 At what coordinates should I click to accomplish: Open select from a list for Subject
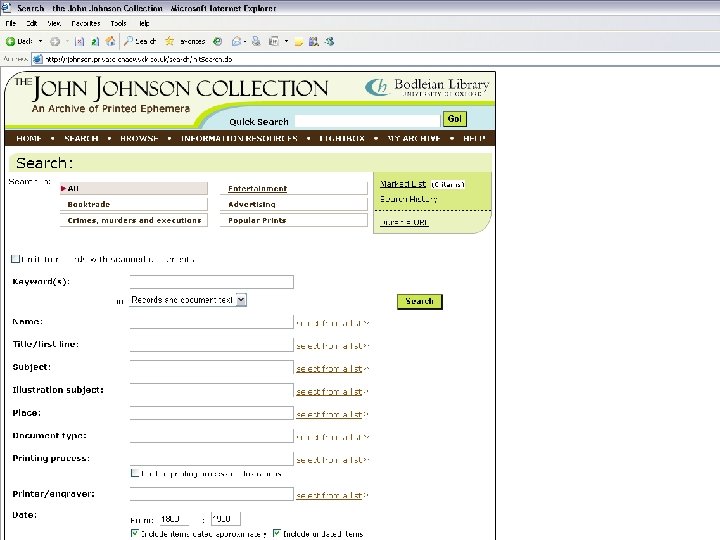pos(332,369)
